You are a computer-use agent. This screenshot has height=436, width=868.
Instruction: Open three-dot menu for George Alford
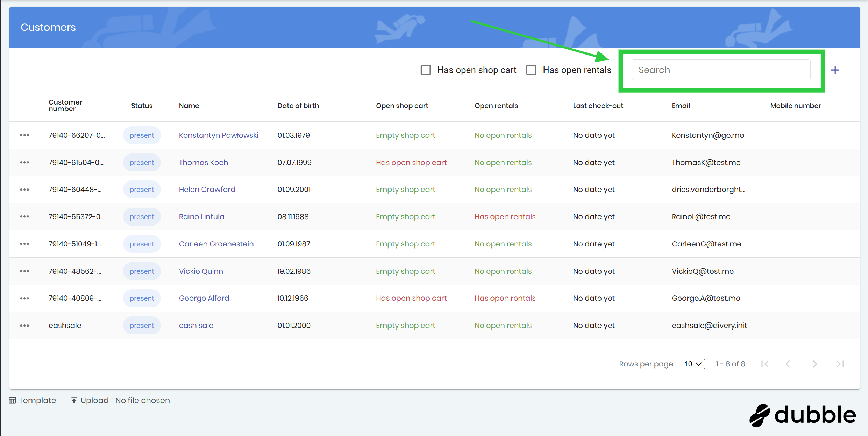[x=24, y=298]
